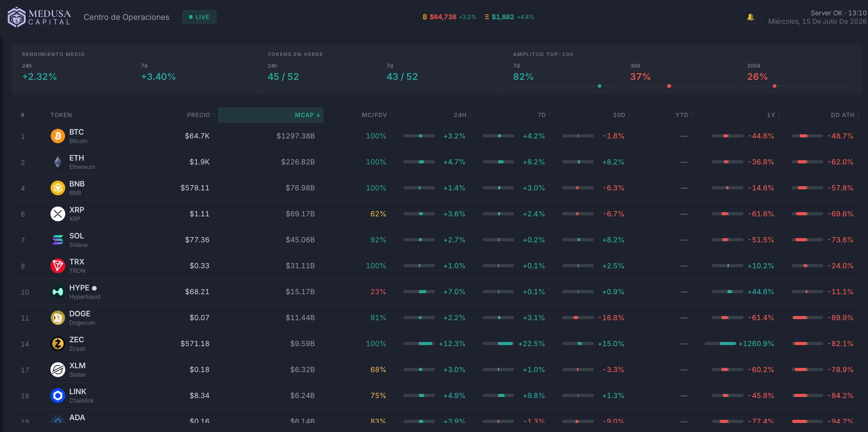Click Ethereum market cap $226.82B
Image resolution: width=868 pixels, height=432 pixels.
[298, 162]
